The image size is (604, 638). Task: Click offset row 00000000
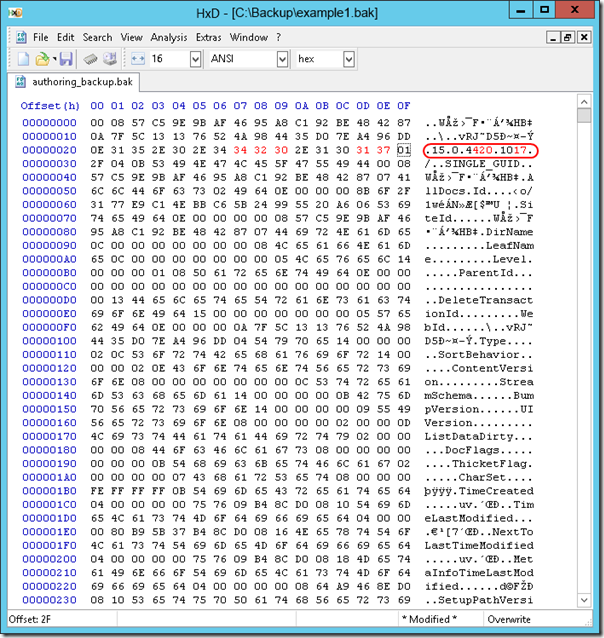coord(49,123)
